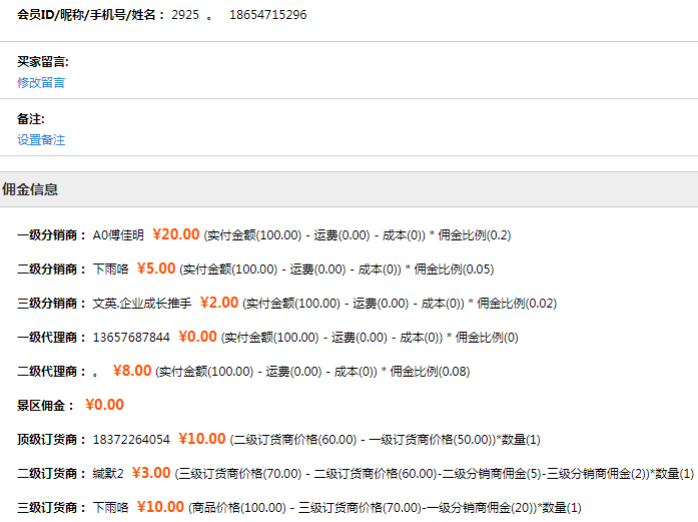Select 下雨咯 in the 二级分销商 row
Image resolution: width=698 pixels, height=522 pixels.
click(110, 269)
